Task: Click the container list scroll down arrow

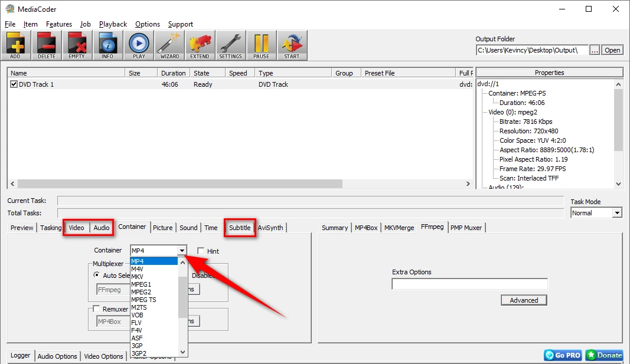Action: click(x=183, y=352)
